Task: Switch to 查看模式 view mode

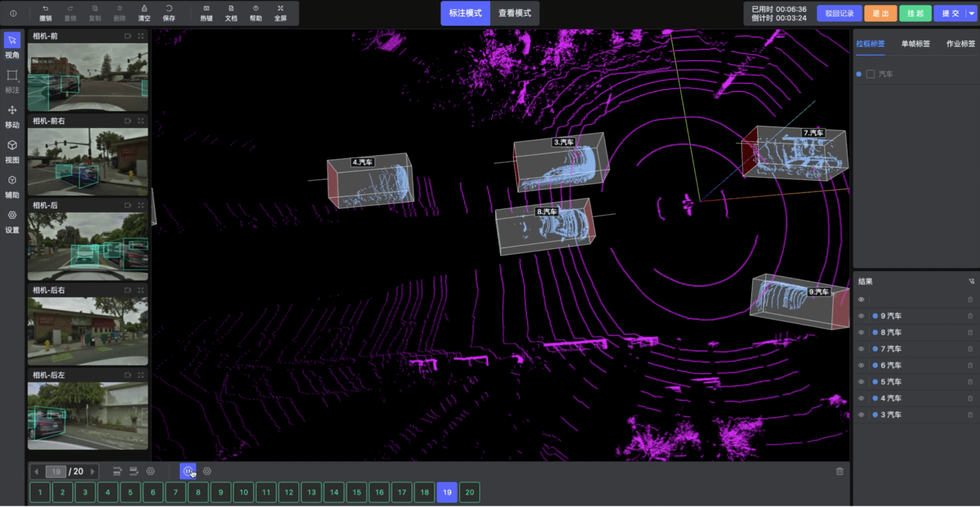Action: tap(514, 13)
